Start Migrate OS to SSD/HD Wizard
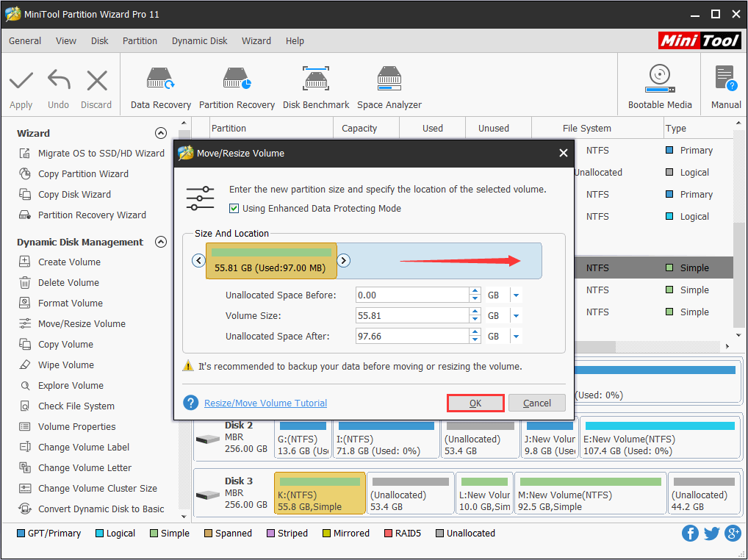Image resolution: width=748 pixels, height=560 pixels. (92, 153)
